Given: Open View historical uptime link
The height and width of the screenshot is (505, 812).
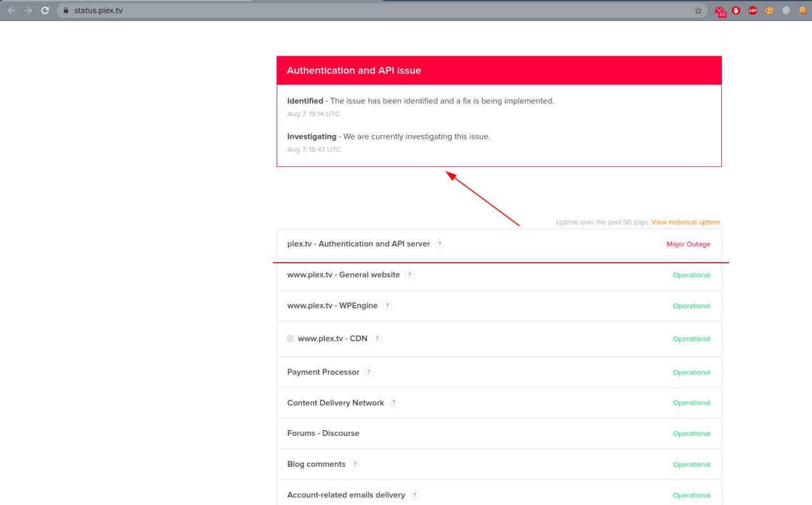Looking at the screenshot, I should (x=686, y=223).
